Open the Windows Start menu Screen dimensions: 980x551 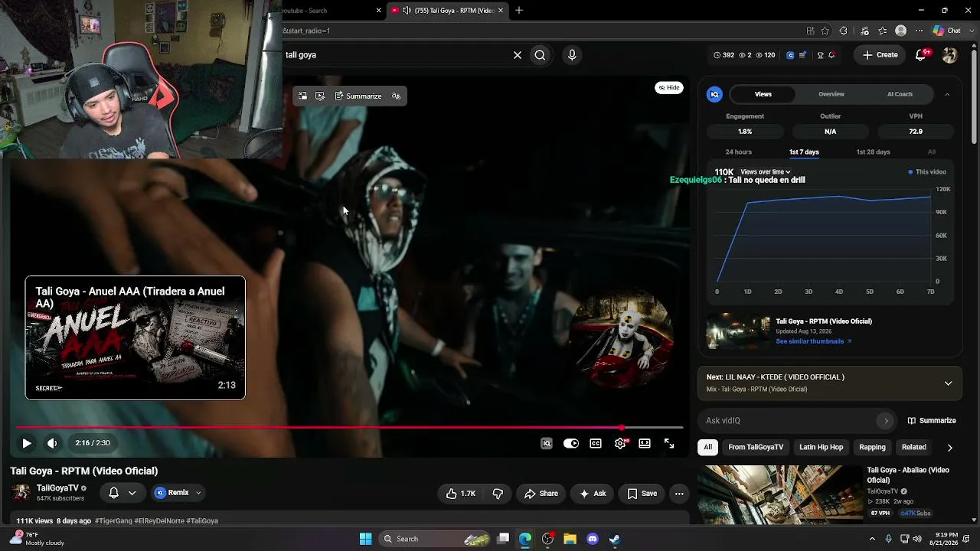pos(366,539)
